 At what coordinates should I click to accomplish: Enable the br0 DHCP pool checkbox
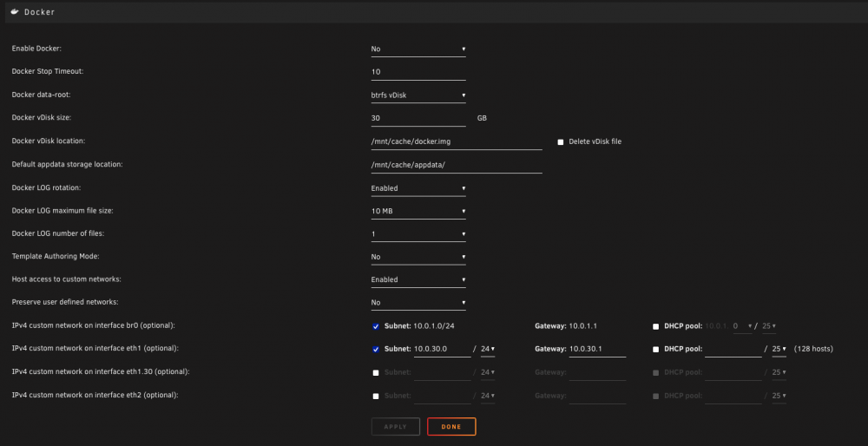pyautogui.click(x=656, y=326)
